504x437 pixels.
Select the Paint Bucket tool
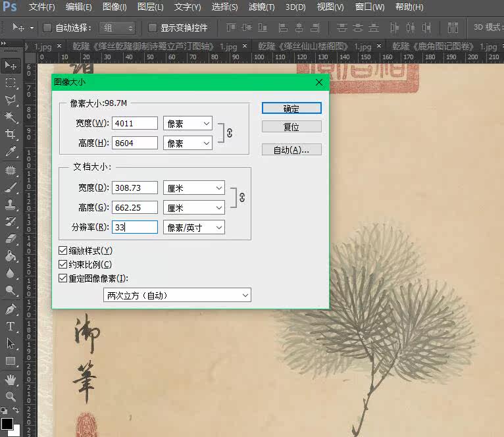click(x=11, y=256)
